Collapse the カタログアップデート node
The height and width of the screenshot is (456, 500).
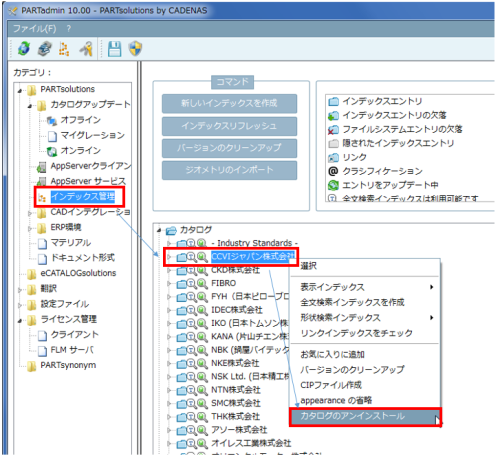coord(30,106)
